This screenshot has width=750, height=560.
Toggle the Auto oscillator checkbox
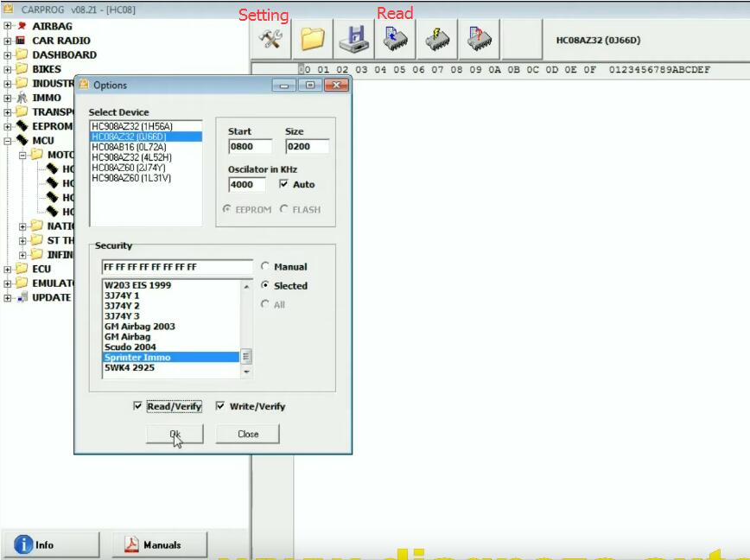(x=284, y=185)
